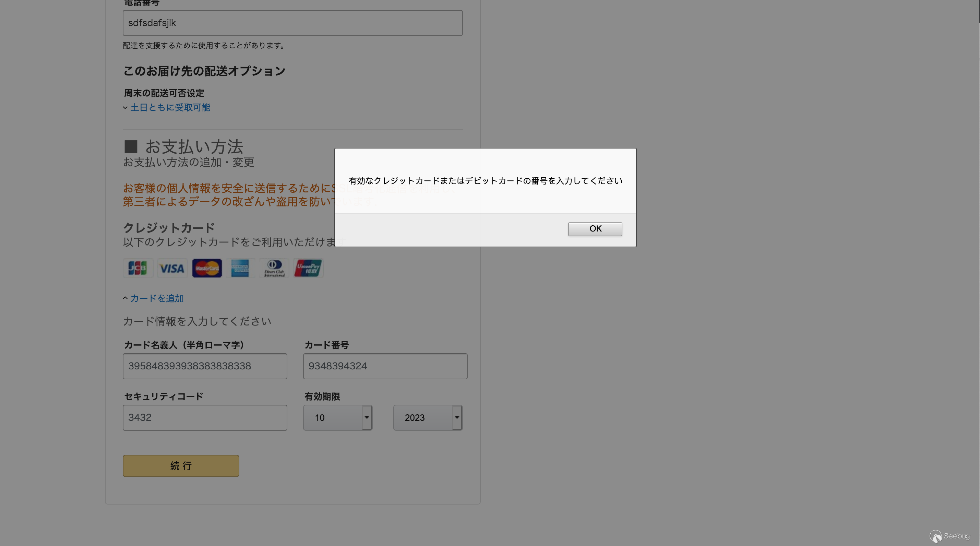Click the VISA card logo

[x=172, y=268]
